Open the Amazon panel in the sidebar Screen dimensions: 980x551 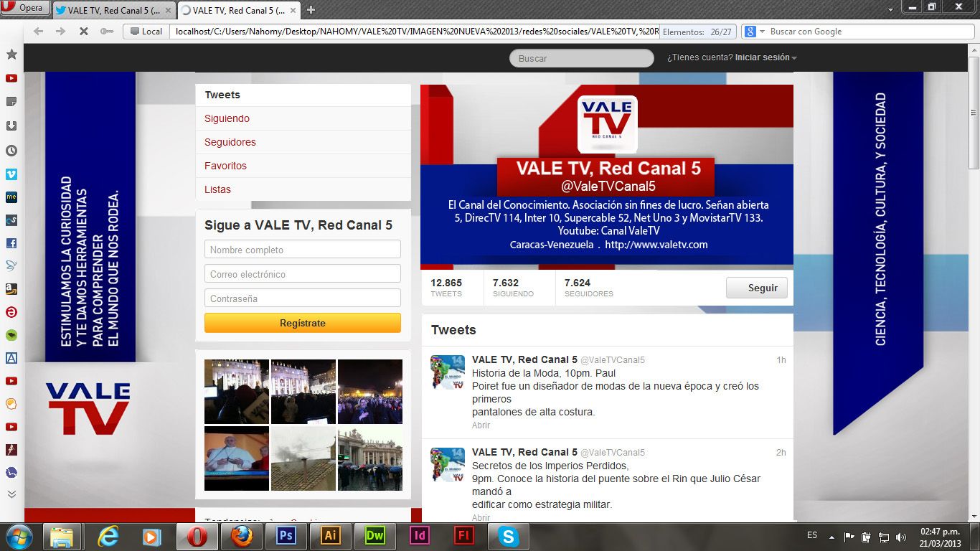tap(11, 289)
